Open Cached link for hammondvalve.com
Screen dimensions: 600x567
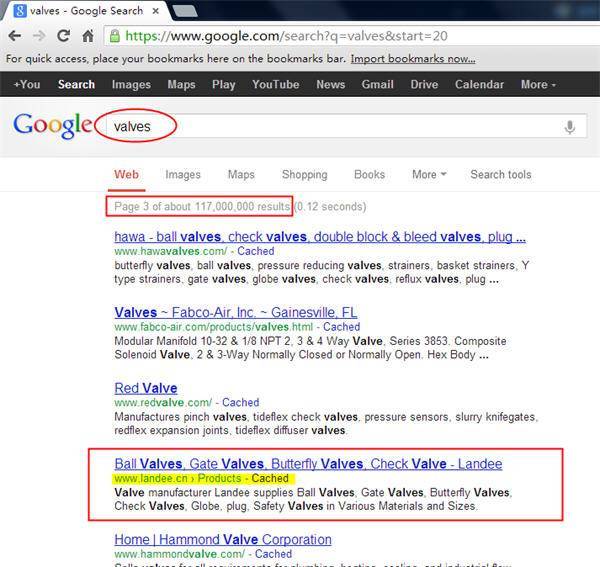pos(273,554)
